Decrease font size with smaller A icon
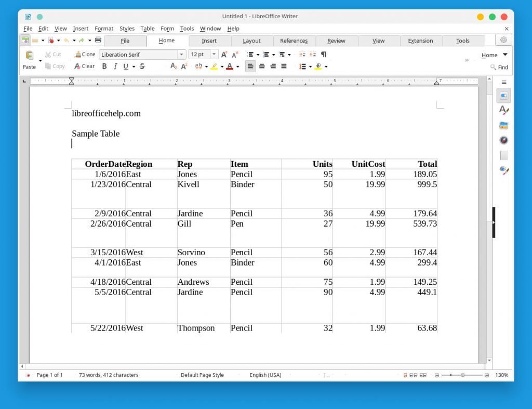The image size is (532, 409). tap(235, 54)
